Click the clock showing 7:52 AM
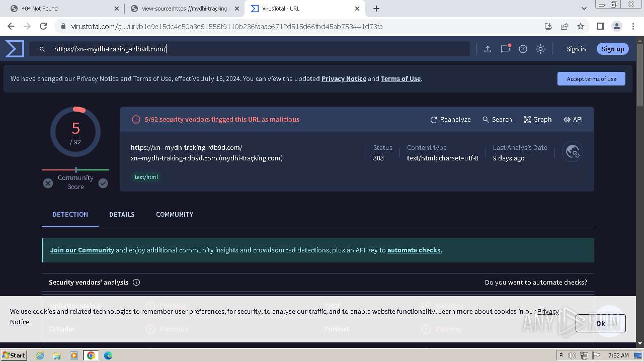 click(x=618, y=355)
